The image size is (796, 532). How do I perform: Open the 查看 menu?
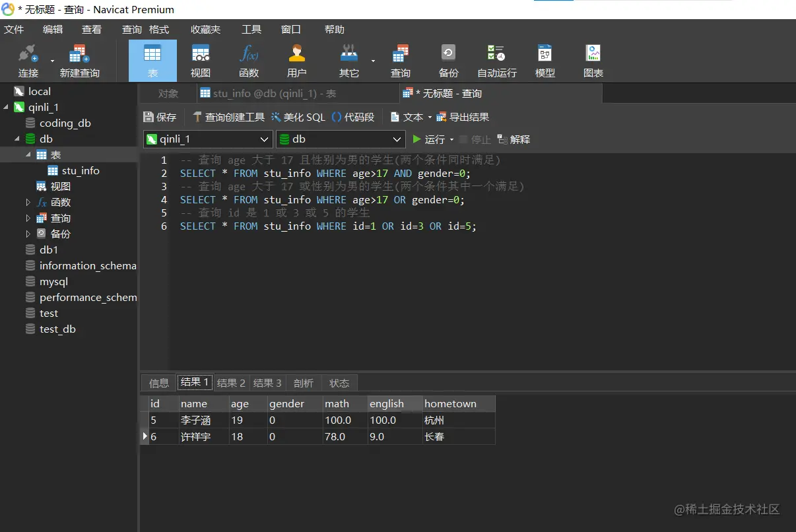point(92,29)
